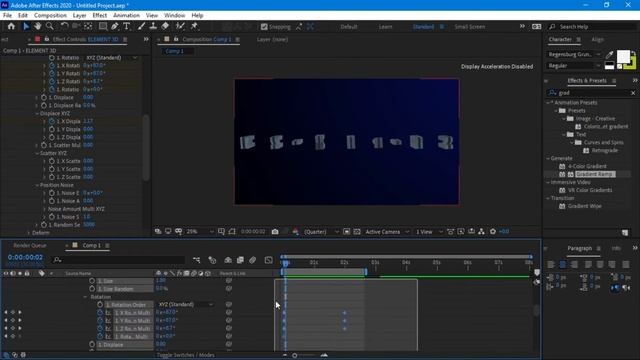Toggle stopwatch for 1. X Rotation in Effect Controls
This screenshot has width=640, height=360.
pos(52,65)
